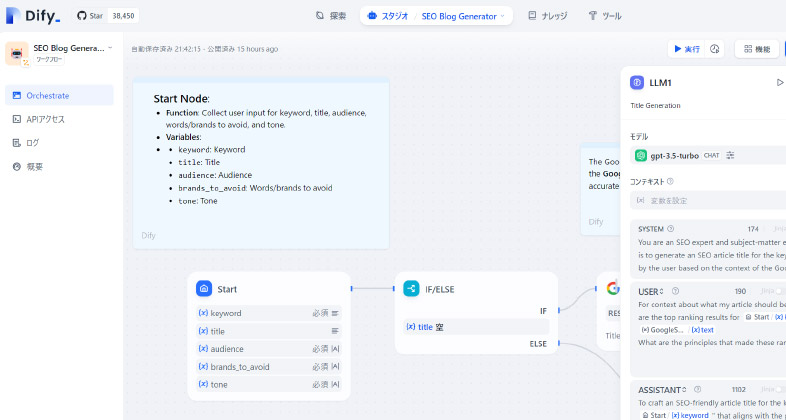Click the Dify logo
Viewport: 786px width, 420px height.
[33, 16]
